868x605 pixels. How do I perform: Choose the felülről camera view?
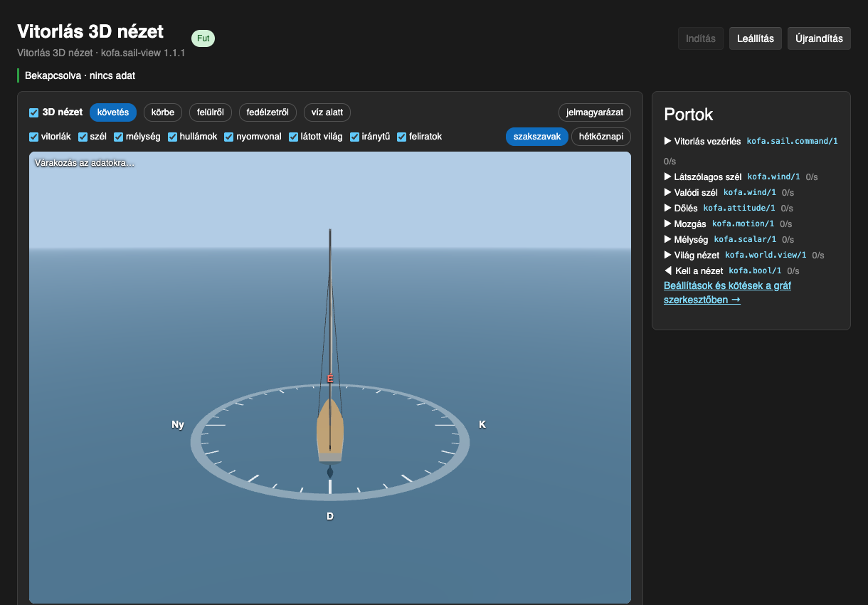pyautogui.click(x=211, y=112)
